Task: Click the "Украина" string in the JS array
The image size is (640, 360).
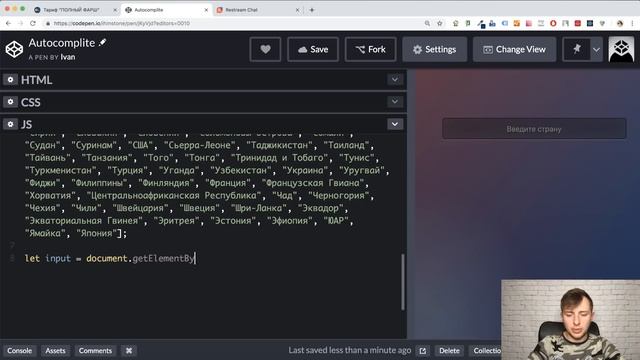Action: pos(305,171)
